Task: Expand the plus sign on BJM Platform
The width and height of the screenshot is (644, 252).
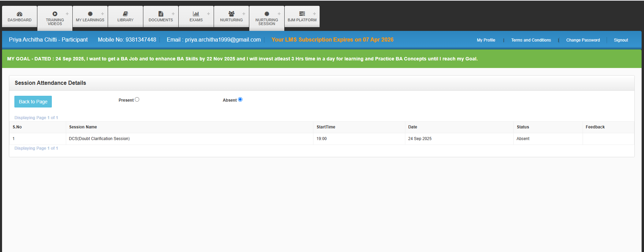Action: click(x=314, y=14)
